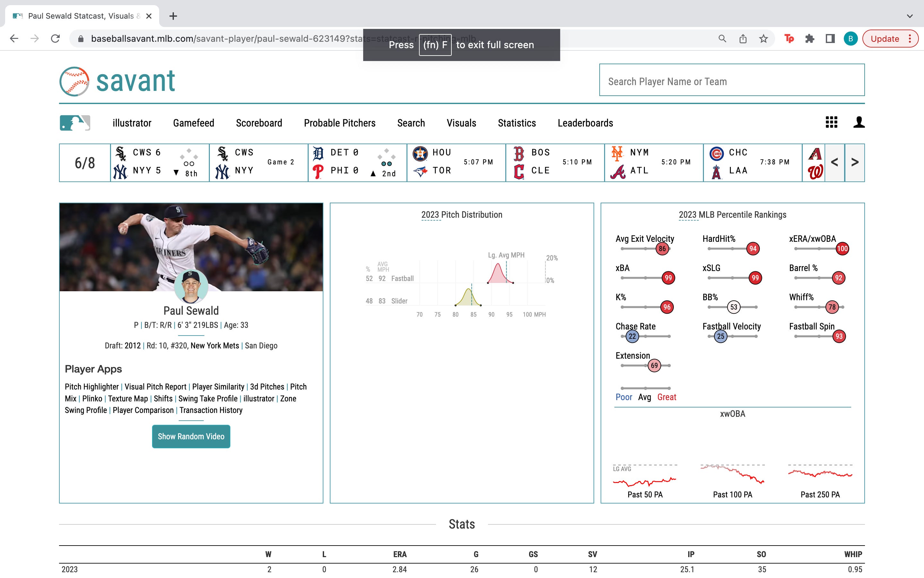This screenshot has width=924, height=578.
Task: Open Player Similarity link
Action: pyautogui.click(x=218, y=387)
